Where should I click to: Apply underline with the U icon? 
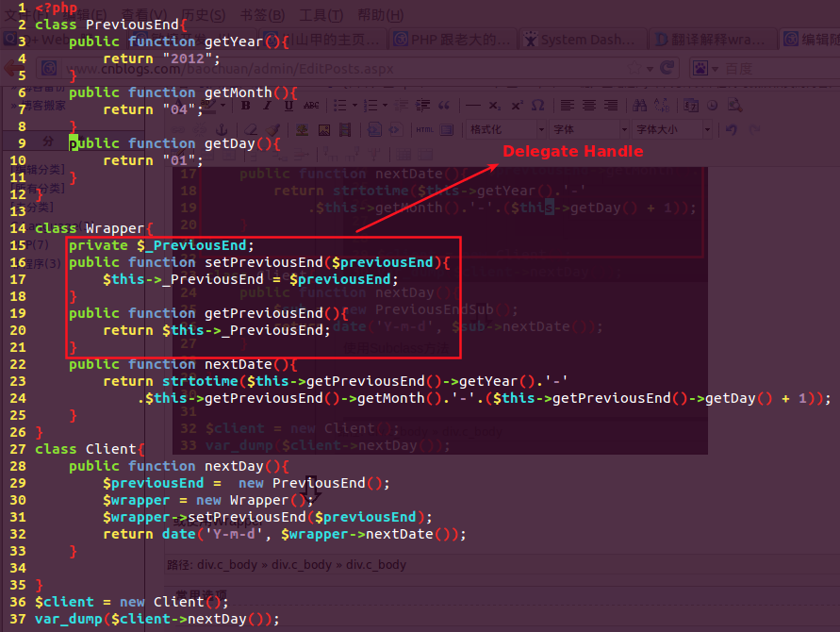[x=289, y=106]
